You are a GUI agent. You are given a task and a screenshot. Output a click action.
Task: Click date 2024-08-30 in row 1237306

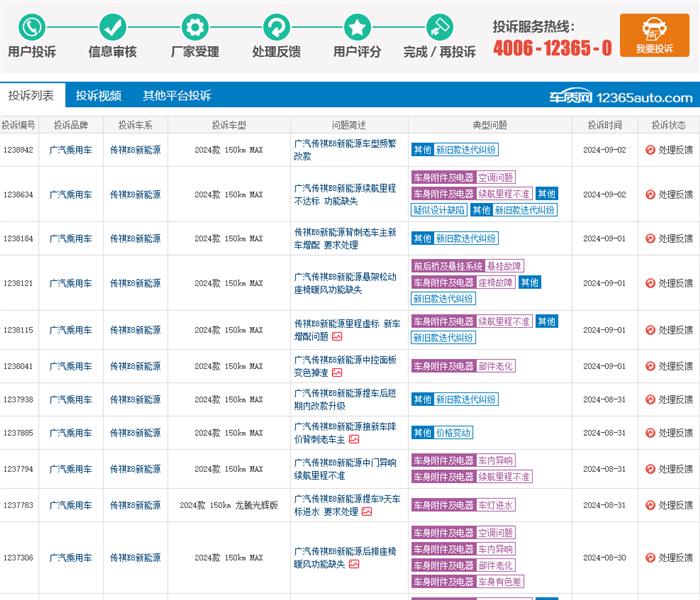pyautogui.click(x=604, y=558)
